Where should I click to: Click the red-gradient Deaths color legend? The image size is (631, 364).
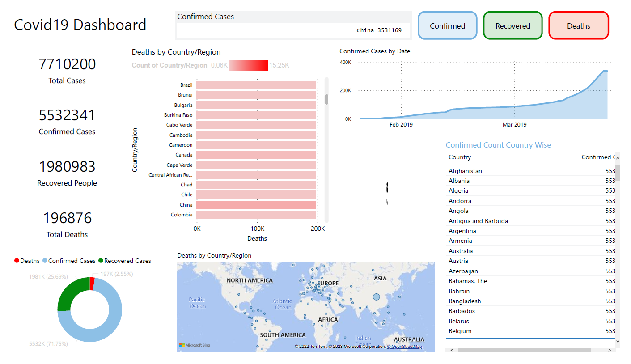click(248, 65)
